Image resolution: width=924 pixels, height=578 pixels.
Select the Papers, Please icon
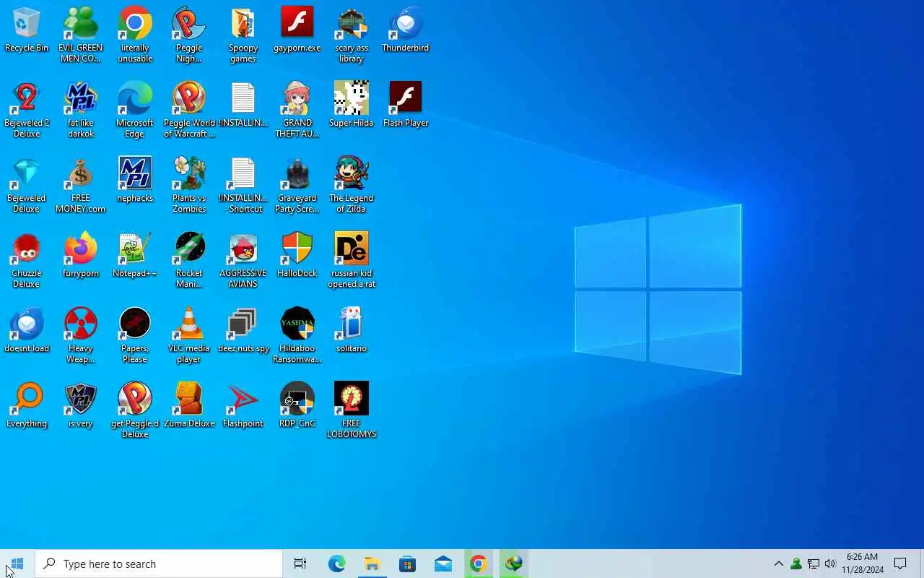click(x=135, y=336)
